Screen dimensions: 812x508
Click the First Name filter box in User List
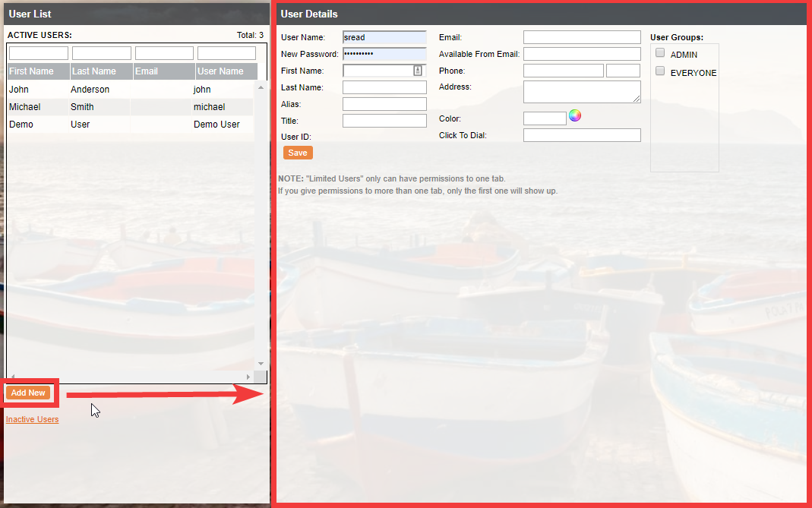click(x=39, y=53)
